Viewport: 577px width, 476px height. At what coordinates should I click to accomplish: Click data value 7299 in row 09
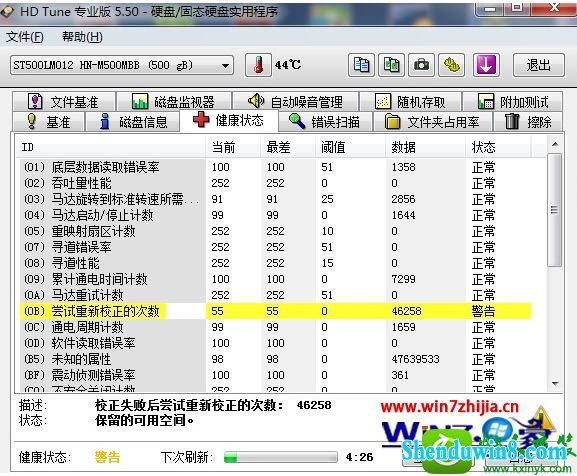(403, 279)
